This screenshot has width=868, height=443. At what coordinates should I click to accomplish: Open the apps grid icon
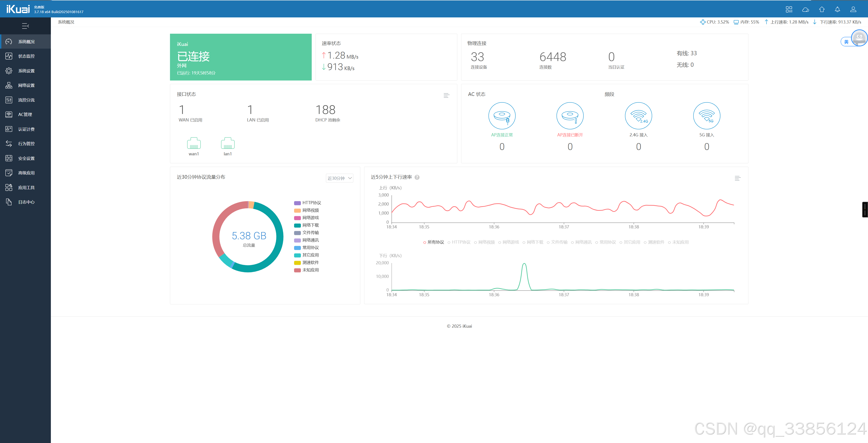pos(789,9)
